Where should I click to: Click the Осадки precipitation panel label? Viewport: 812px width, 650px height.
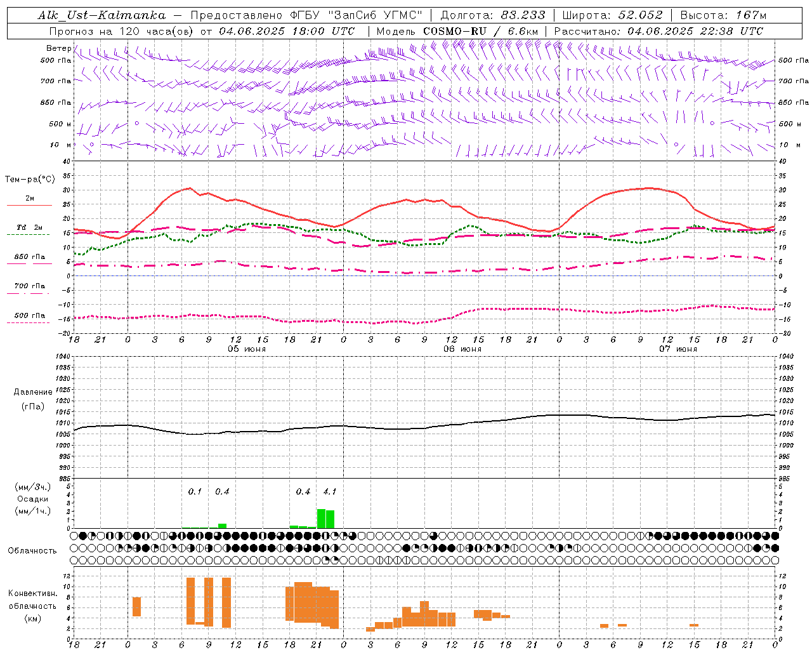(32, 499)
